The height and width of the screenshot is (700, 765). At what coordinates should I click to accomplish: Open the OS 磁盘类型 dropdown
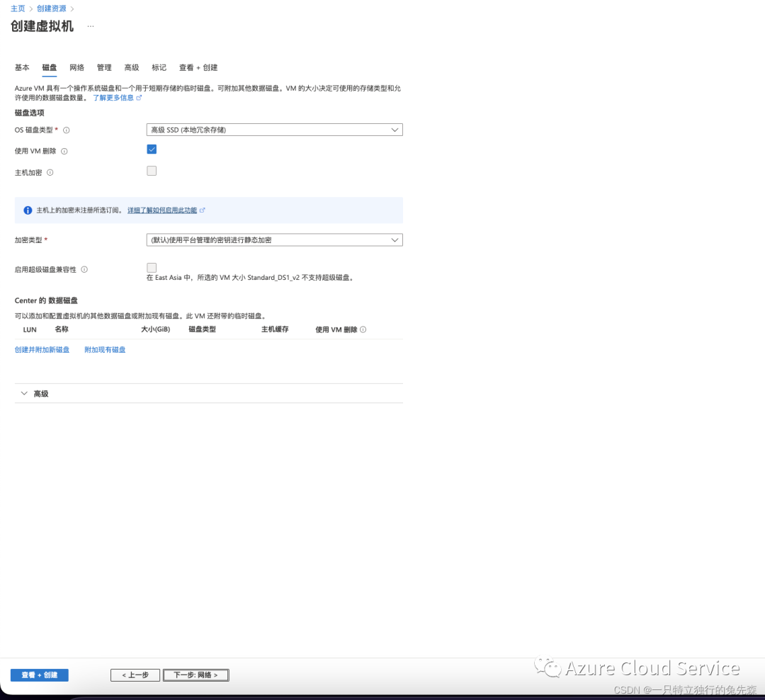(x=275, y=130)
